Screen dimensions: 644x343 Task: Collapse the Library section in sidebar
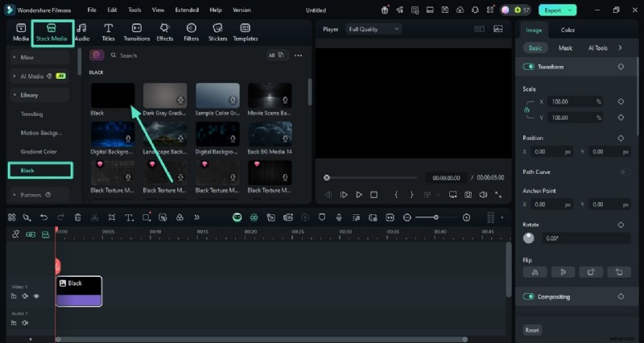click(14, 95)
